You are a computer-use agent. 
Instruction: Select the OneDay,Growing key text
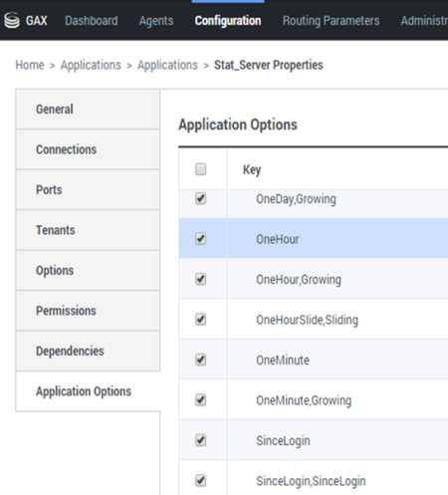click(x=296, y=199)
